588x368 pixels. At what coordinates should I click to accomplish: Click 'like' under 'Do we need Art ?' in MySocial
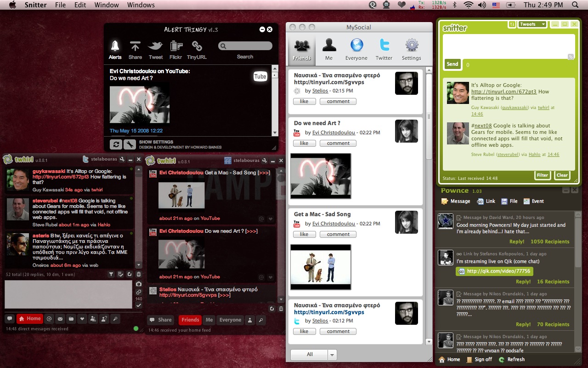pos(304,143)
